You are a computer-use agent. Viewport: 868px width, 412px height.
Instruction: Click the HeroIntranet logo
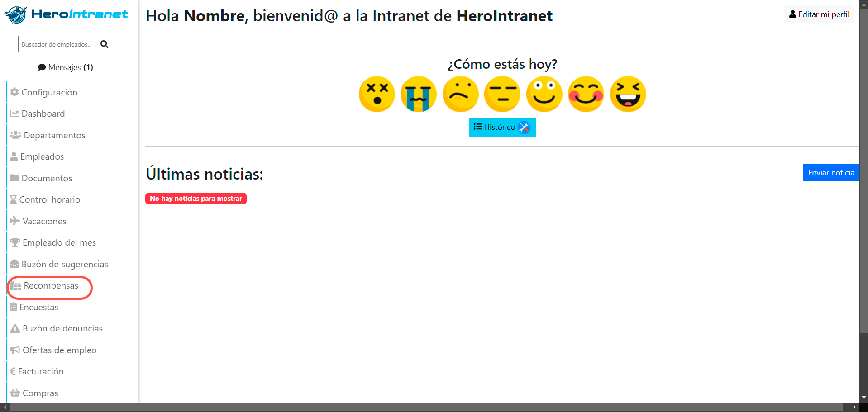click(66, 14)
